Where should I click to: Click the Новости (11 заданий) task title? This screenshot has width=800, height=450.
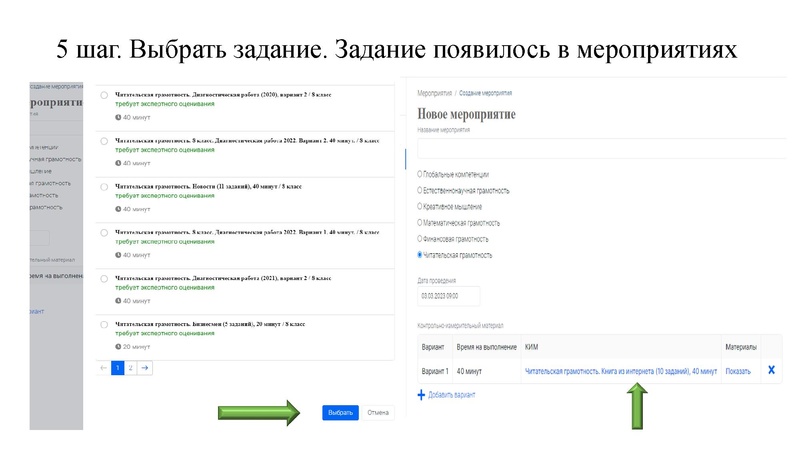coord(208,186)
